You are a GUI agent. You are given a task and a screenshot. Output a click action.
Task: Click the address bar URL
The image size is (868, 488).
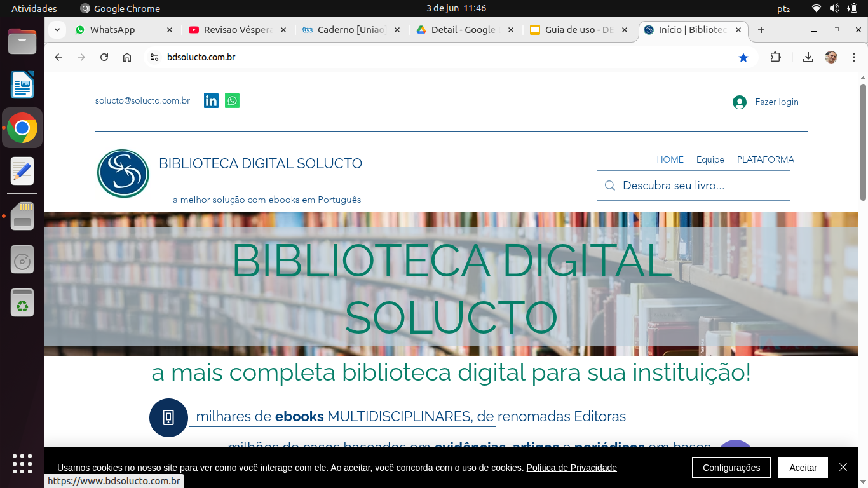pos(201,57)
